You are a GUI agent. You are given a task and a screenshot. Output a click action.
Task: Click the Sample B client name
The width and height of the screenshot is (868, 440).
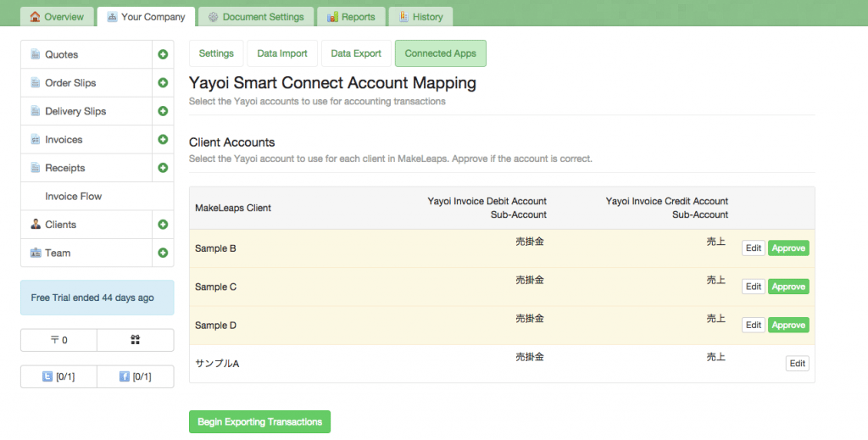(215, 248)
